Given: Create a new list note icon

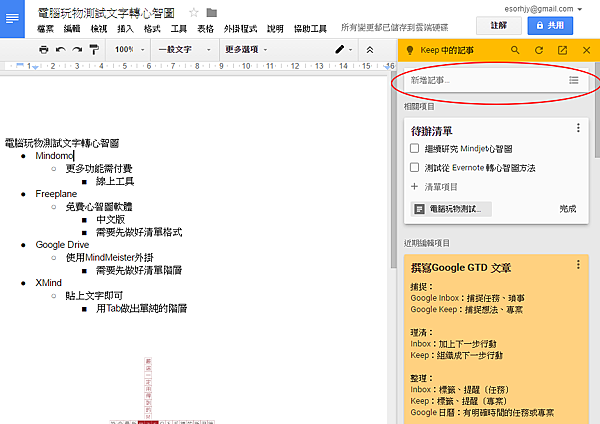Looking at the screenshot, I should click(573, 80).
